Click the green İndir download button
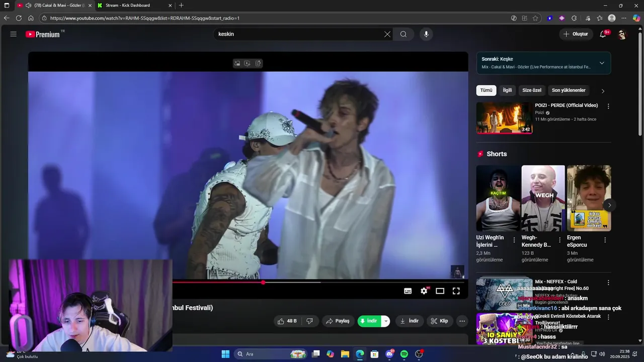 point(370,321)
